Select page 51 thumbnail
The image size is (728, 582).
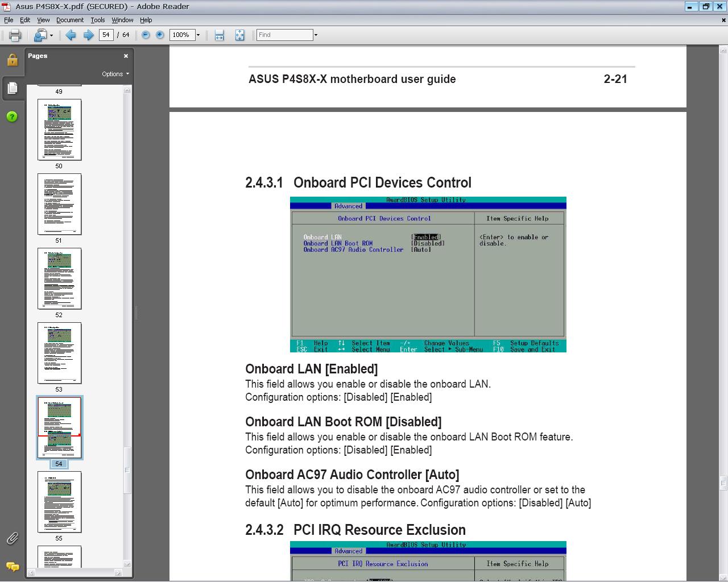click(59, 204)
